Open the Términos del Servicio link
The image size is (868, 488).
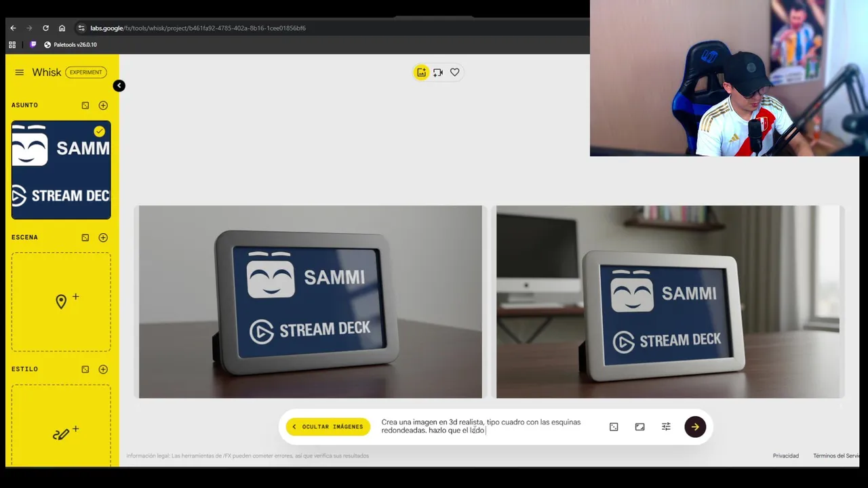[x=836, y=455]
